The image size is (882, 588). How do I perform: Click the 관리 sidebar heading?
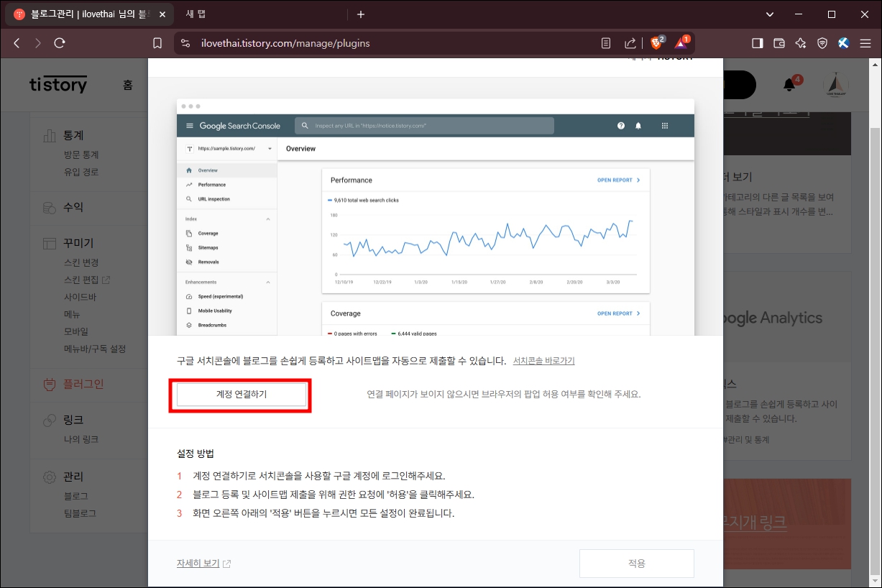point(73,477)
